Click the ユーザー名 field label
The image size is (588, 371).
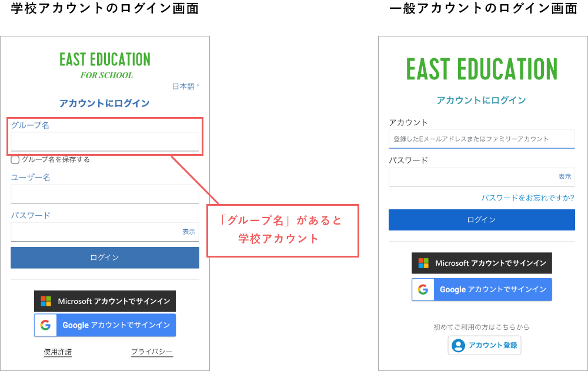point(31,178)
